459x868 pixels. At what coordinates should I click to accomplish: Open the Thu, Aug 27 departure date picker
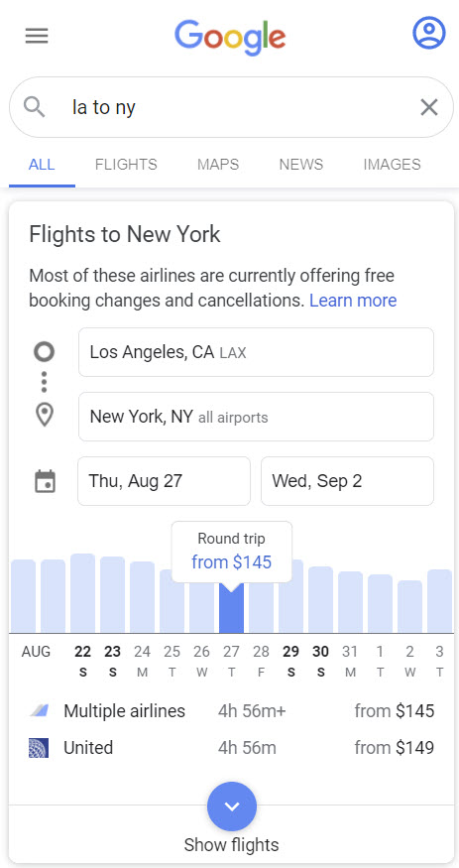click(164, 481)
